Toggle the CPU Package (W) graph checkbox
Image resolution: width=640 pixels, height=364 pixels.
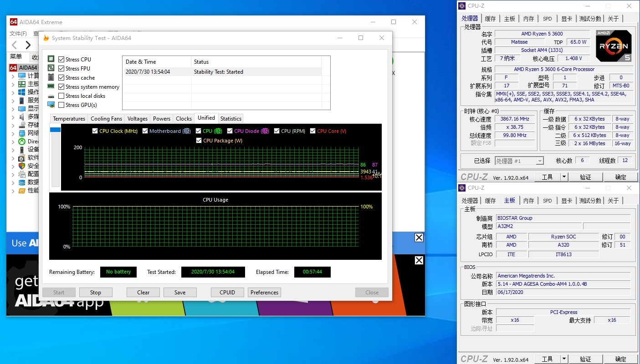pyautogui.click(x=199, y=141)
